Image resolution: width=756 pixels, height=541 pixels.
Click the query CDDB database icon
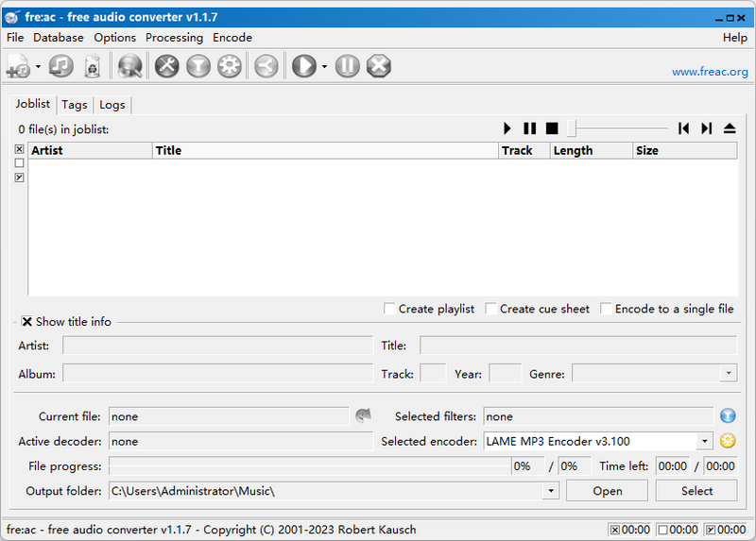coord(129,66)
